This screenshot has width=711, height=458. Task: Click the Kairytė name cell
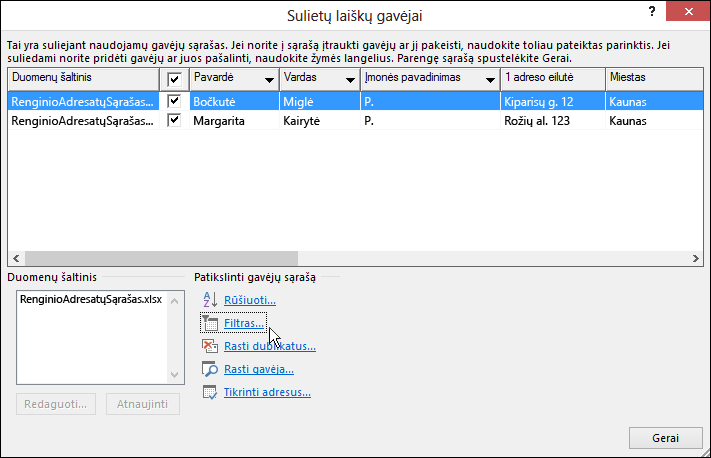click(320, 121)
